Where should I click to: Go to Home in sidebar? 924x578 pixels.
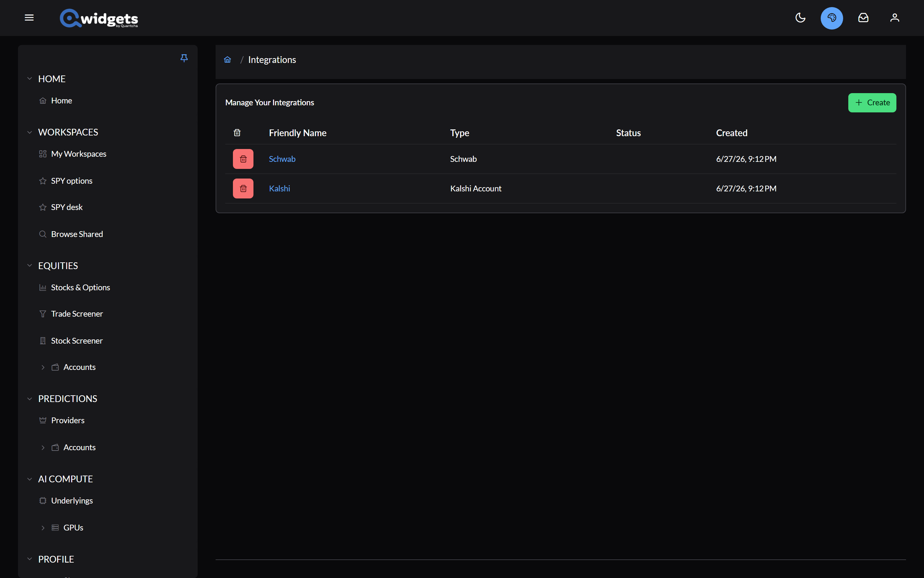[x=62, y=101]
